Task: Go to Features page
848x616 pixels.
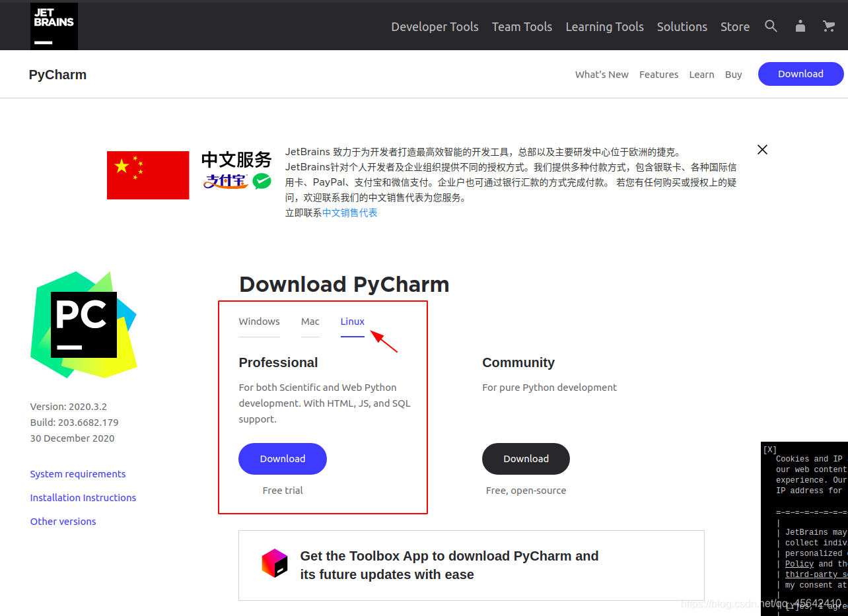Action: (658, 75)
